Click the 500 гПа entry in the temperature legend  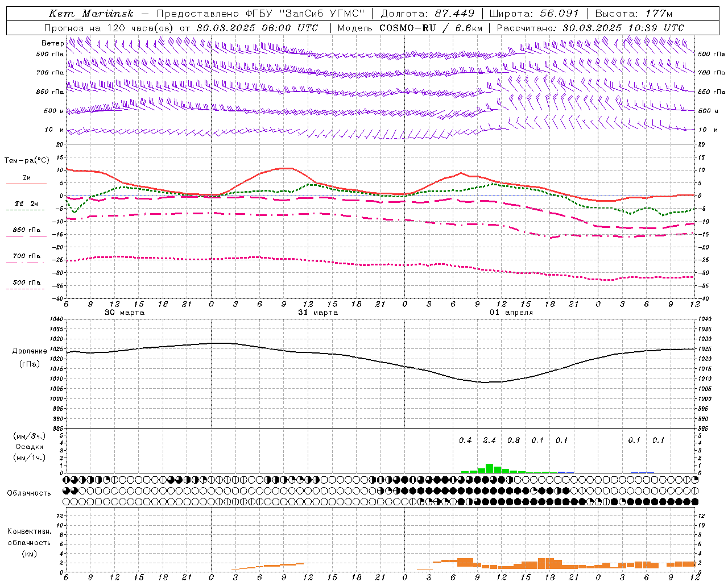[x=27, y=282]
